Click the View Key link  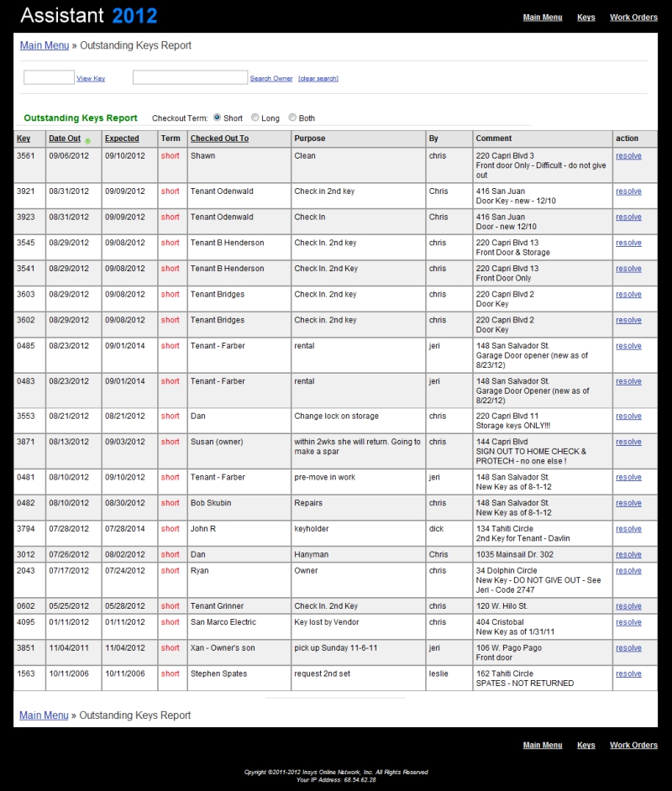(x=91, y=79)
